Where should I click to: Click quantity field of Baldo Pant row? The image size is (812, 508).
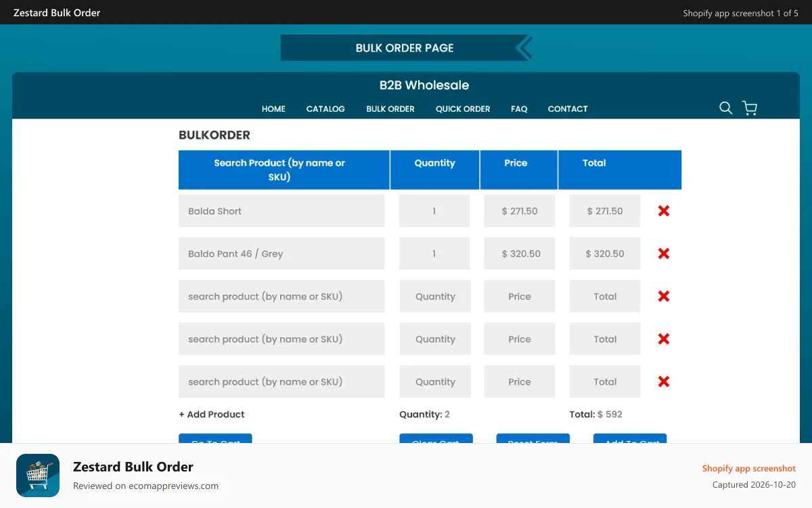pyautogui.click(x=434, y=254)
